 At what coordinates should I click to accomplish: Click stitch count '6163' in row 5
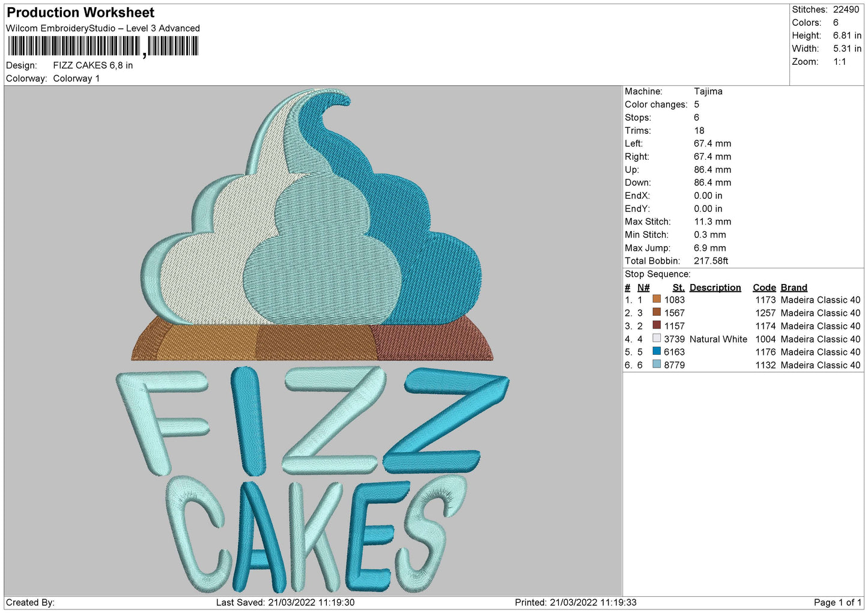675,352
